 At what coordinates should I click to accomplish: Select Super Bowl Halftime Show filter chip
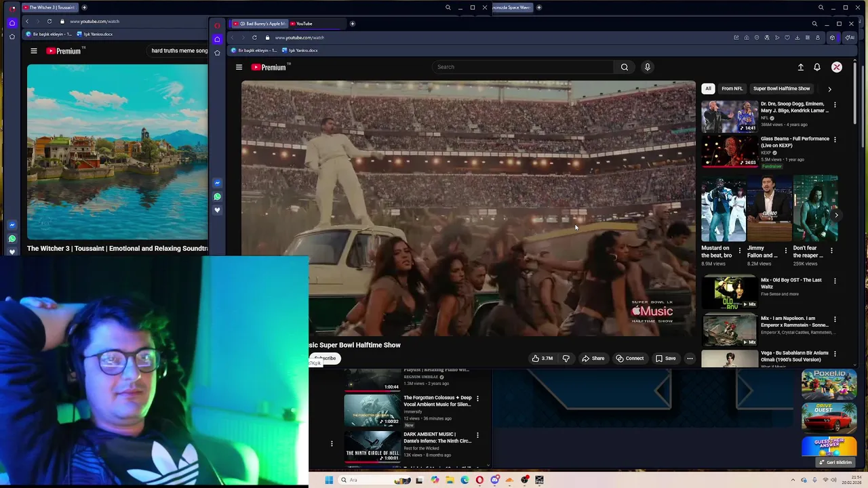pyautogui.click(x=781, y=89)
